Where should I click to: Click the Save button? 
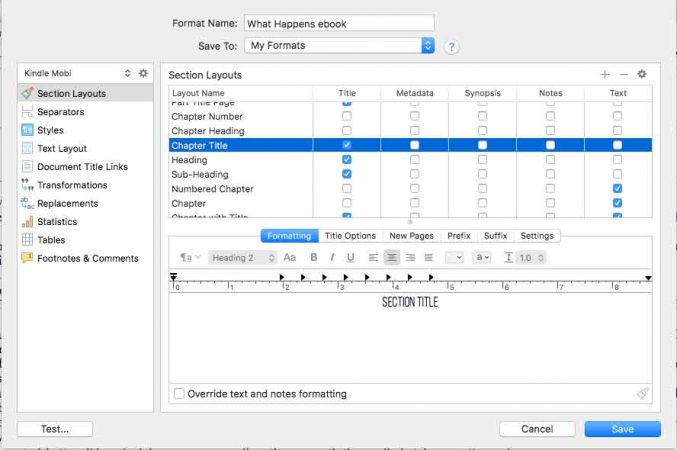[623, 429]
